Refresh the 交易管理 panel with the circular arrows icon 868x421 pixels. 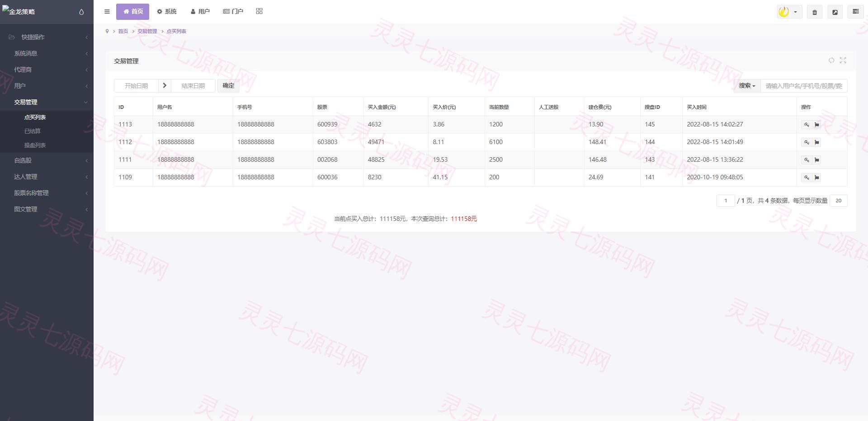(831, 61)
